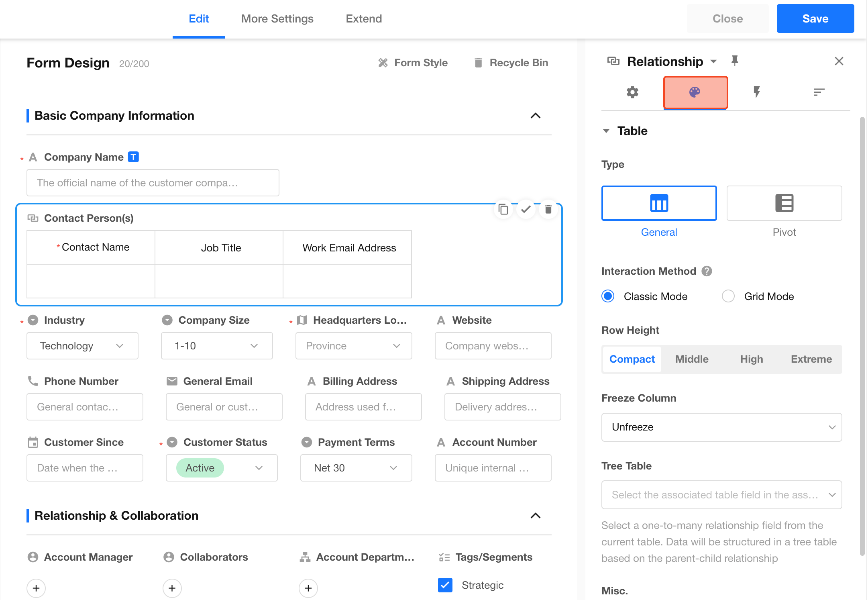Switch to the More Settings tab
Screen dimensions: 868x600
(277, 19)
